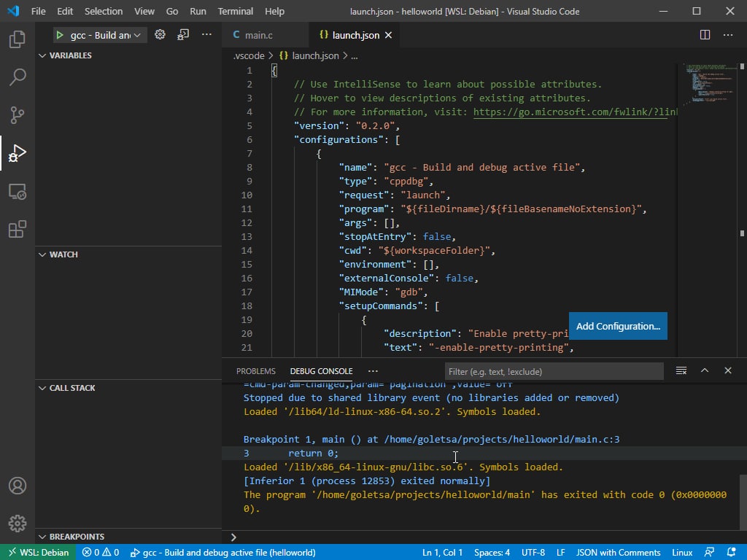The height and width of the screenshot is (560, 747).
Task: Click the line 7 opening brace in editor
Action: (319, 154)
